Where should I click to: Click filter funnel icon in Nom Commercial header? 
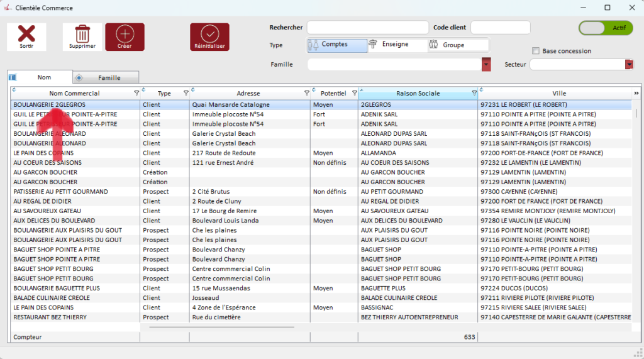click(136, 94)
